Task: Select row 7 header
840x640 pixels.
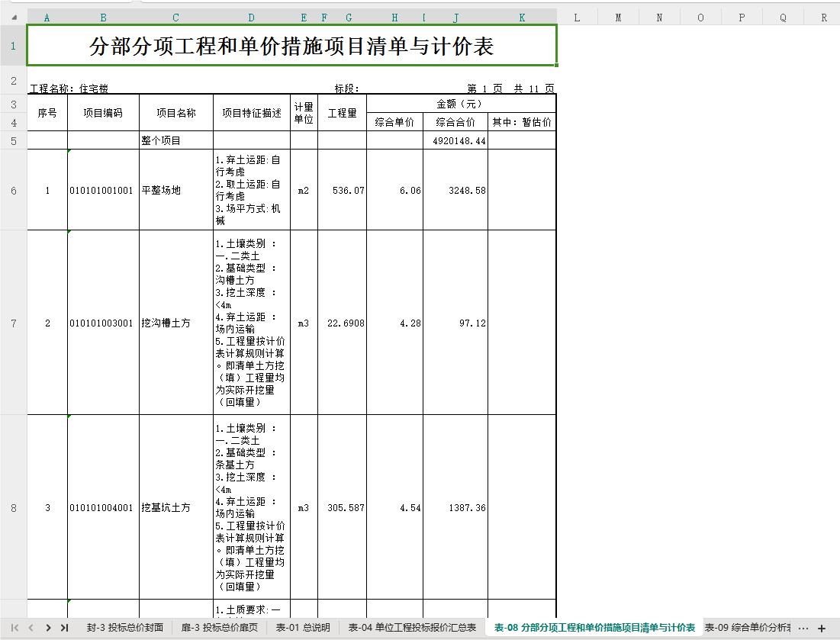Action: 14,323
